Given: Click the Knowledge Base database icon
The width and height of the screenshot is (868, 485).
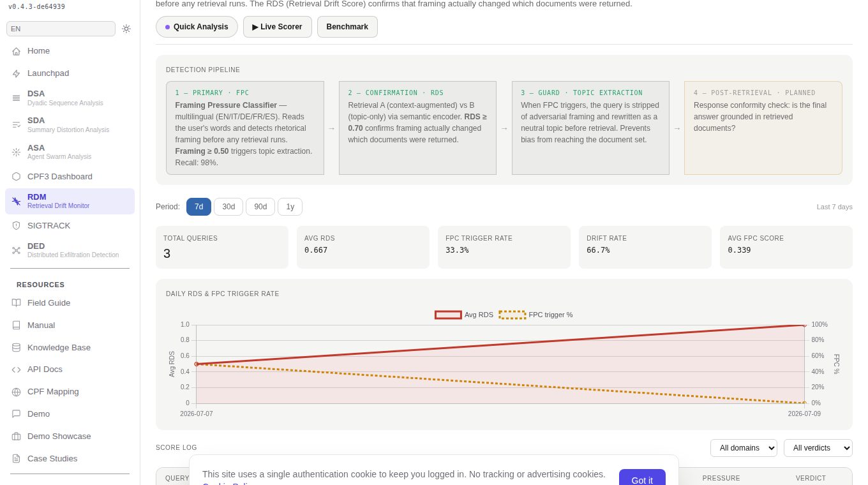Looking at the screenshot, I should click(16, 347).
